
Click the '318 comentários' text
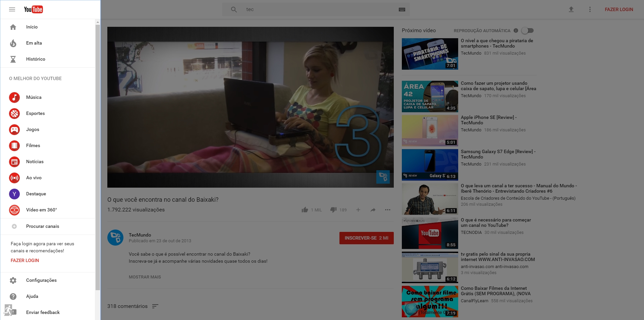(x=127, y=306)
